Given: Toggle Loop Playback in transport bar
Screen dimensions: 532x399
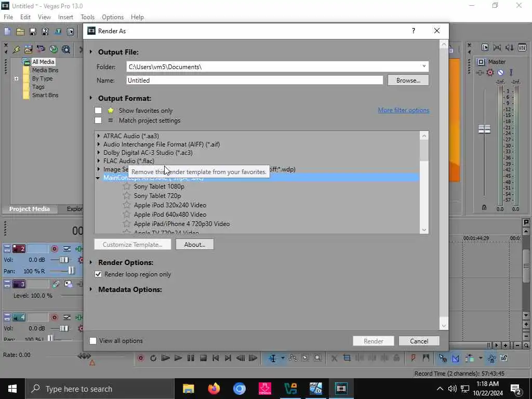Looking at the screenshot, I should 153,358.
